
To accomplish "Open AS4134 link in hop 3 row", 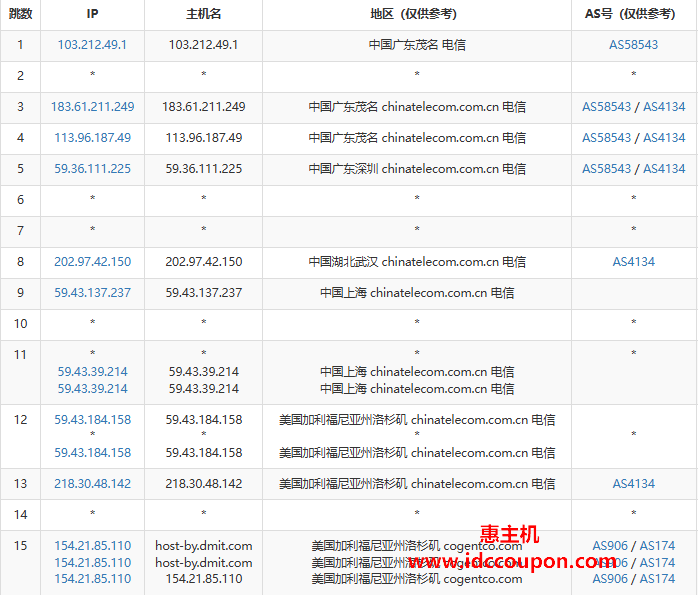I will 664,107.
